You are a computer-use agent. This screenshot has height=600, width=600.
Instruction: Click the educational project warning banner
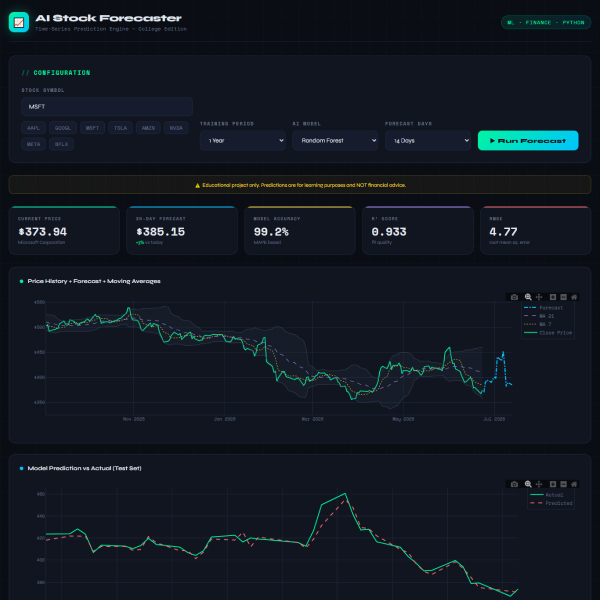pyautogui.click(x=300, y=185)
